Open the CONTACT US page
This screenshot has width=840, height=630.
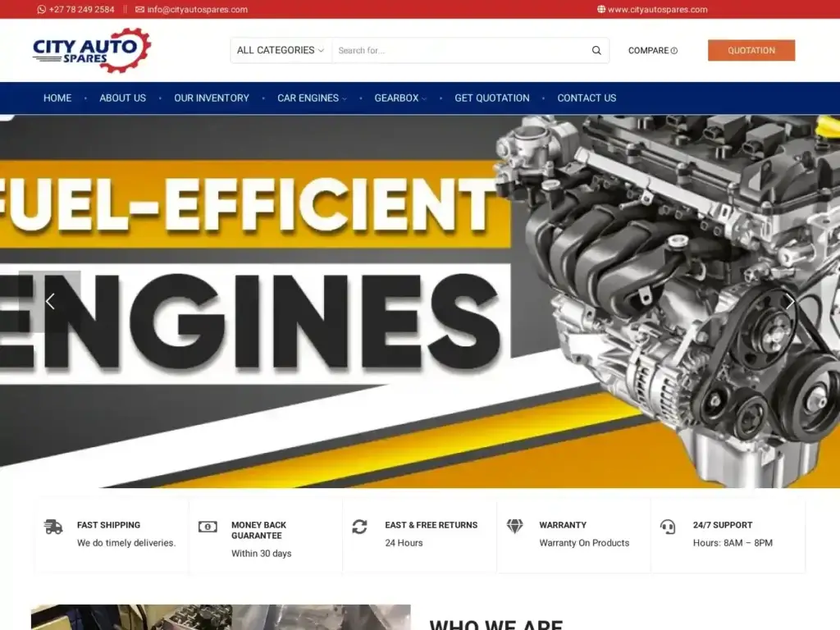tap(587, 98)
